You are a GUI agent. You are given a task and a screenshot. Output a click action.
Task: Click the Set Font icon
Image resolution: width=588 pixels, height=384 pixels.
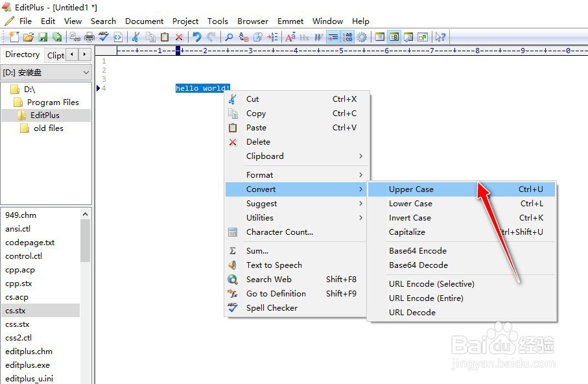[x=290, y=37]
